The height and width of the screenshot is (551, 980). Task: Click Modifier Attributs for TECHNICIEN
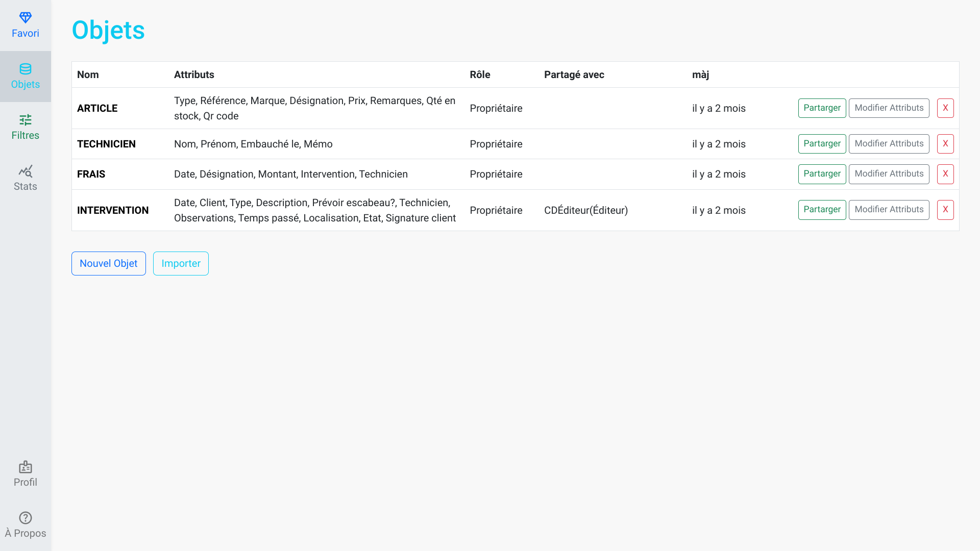[889, 144]
